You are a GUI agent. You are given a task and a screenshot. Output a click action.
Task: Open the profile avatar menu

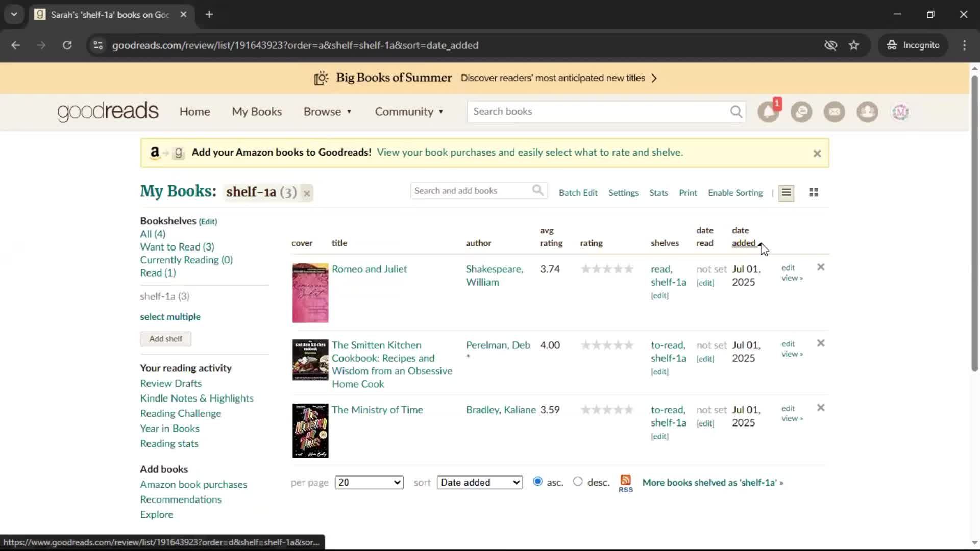click(x=900, y=112)
